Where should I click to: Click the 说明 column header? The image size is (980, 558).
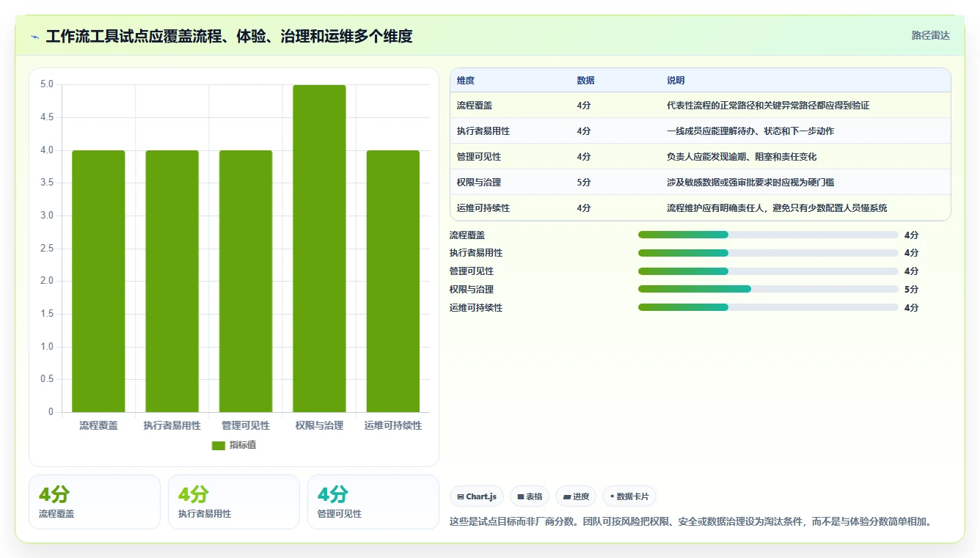coord(676,81)
